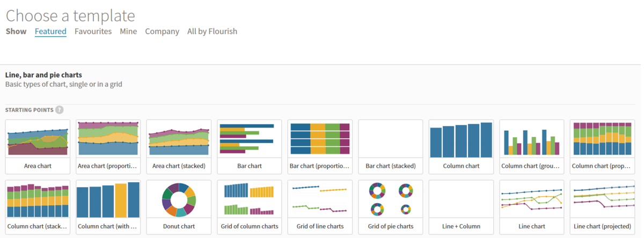This screenshot has height=238, width=644.
Task: Open the Mine templates tab
Action: coord(128,31)
